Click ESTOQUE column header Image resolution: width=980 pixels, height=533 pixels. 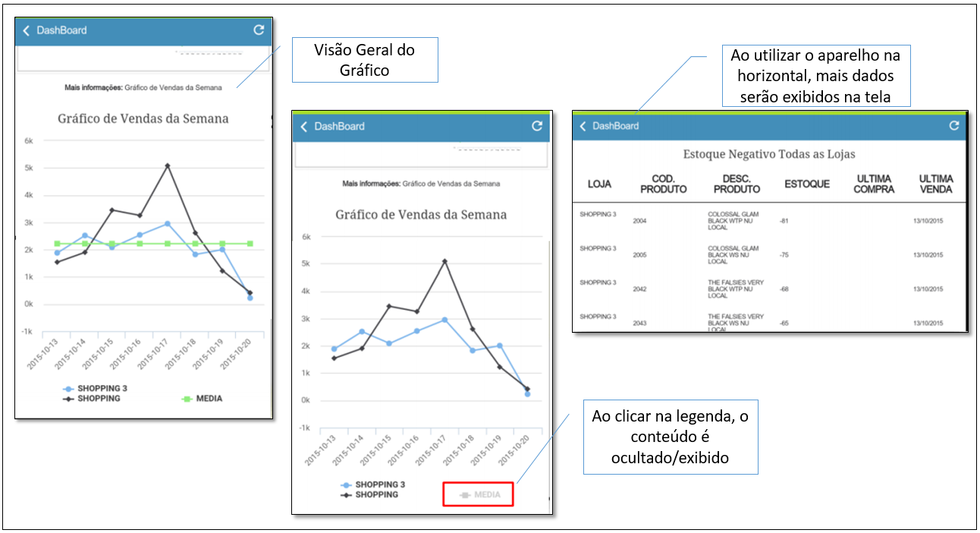[807, 184]
